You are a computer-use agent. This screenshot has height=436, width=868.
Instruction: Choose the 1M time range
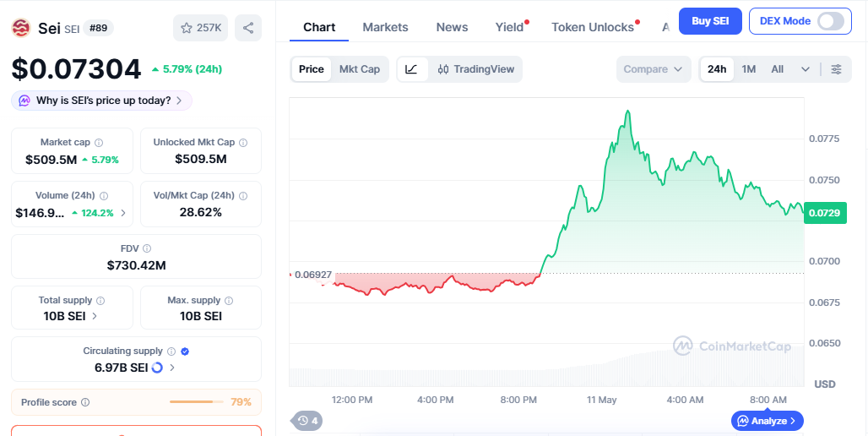point(749,69)
